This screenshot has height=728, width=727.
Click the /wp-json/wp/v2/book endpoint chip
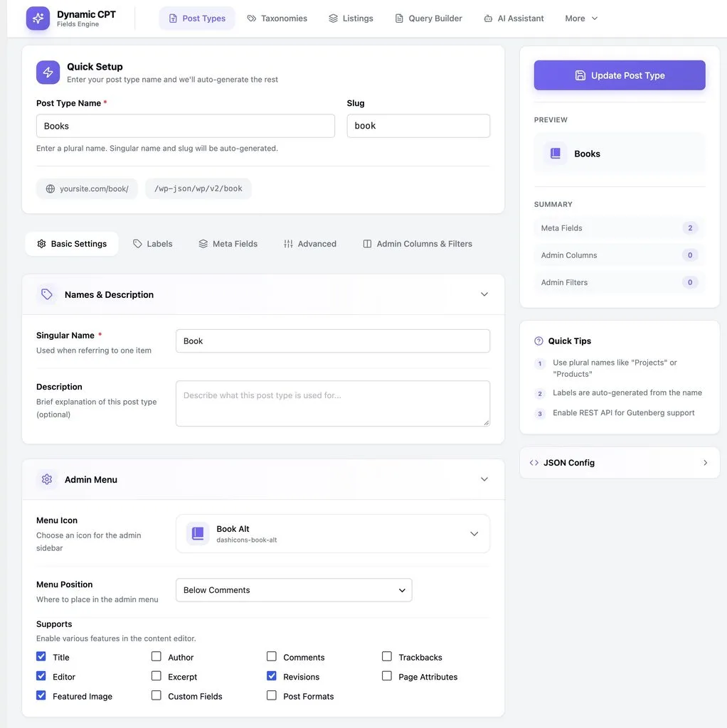click(198, 188)
